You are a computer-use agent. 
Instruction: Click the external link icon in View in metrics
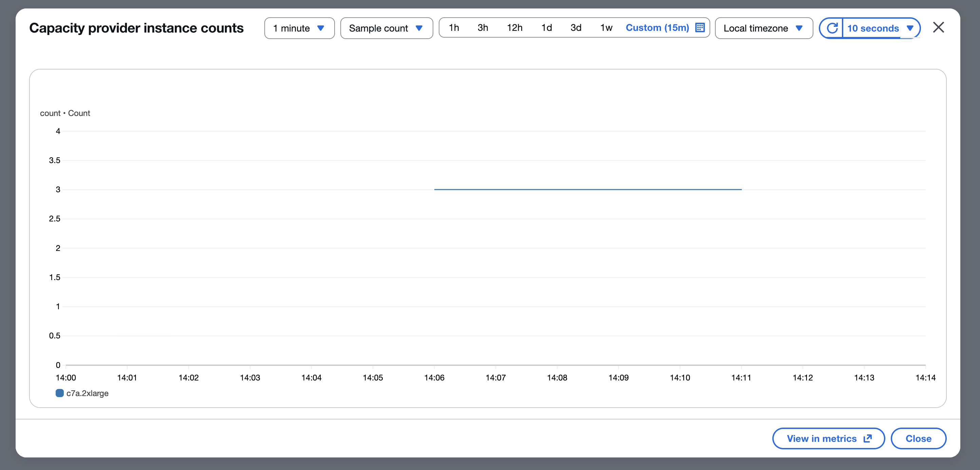tap(868, 438)
